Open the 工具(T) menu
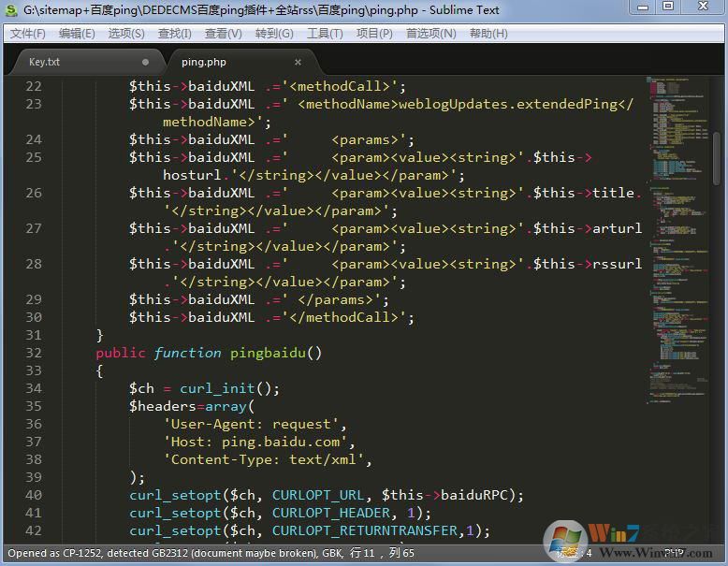This screenshot has width=728, height=566. point(325,34)
